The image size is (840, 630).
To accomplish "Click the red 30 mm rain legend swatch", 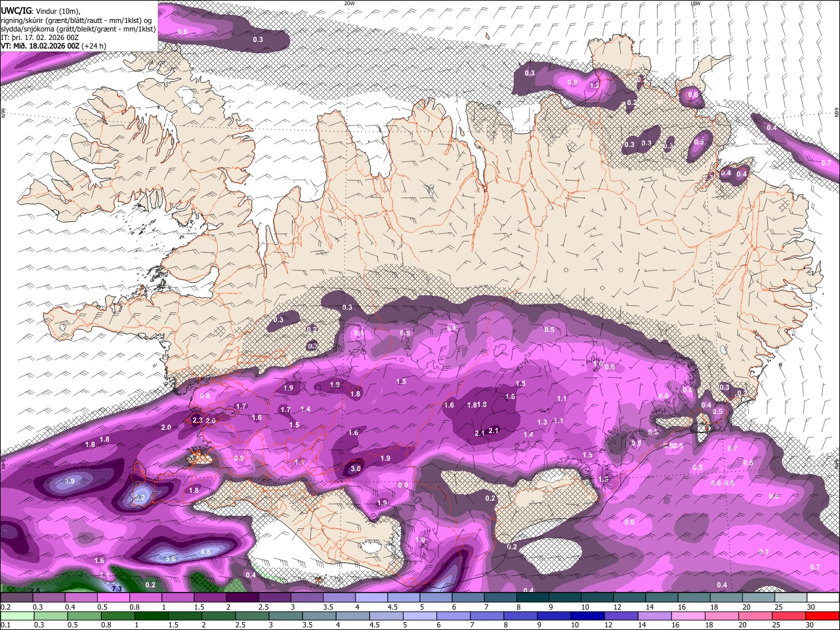I will pos(824,616).
